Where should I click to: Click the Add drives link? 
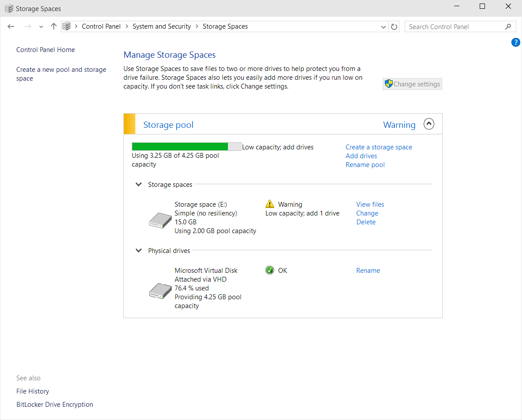361,156
